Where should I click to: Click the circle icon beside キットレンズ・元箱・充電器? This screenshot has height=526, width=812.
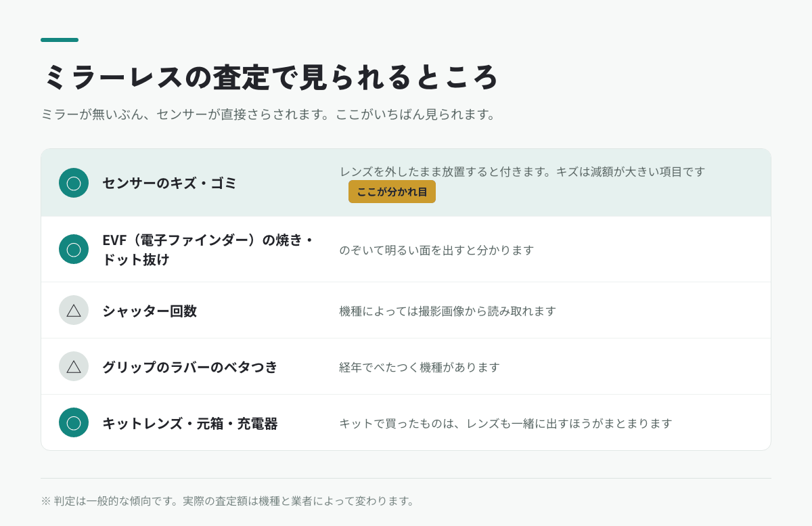(74, 422)
